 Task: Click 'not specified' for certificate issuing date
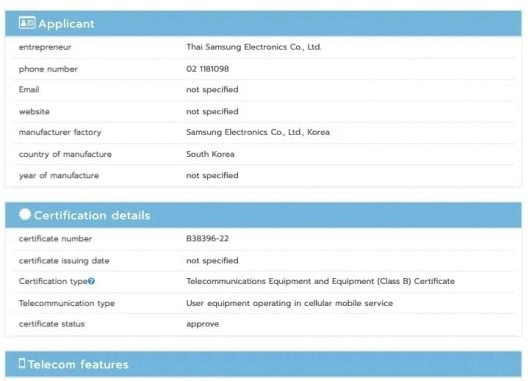tap(212, 261)
